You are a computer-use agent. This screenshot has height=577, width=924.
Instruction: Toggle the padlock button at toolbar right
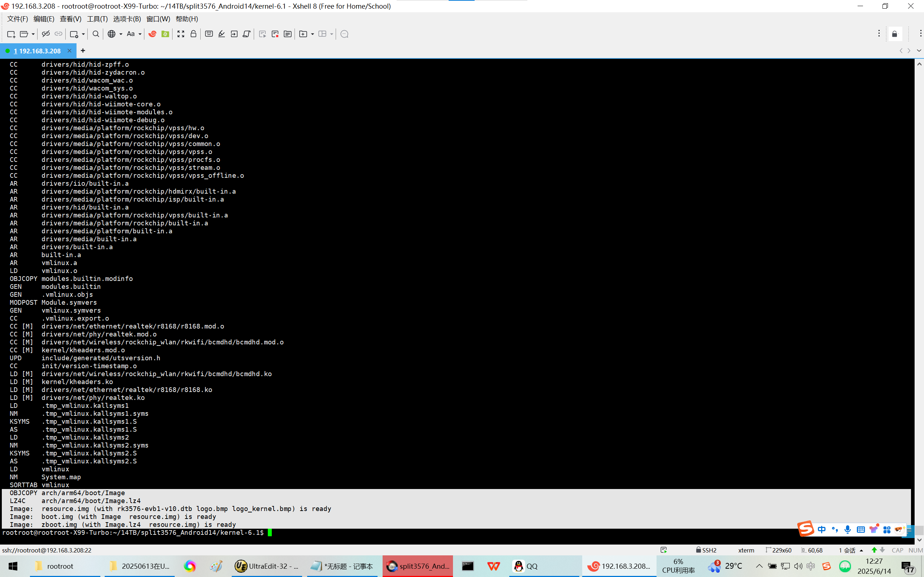pyautogui.click(x=895, y=34)
